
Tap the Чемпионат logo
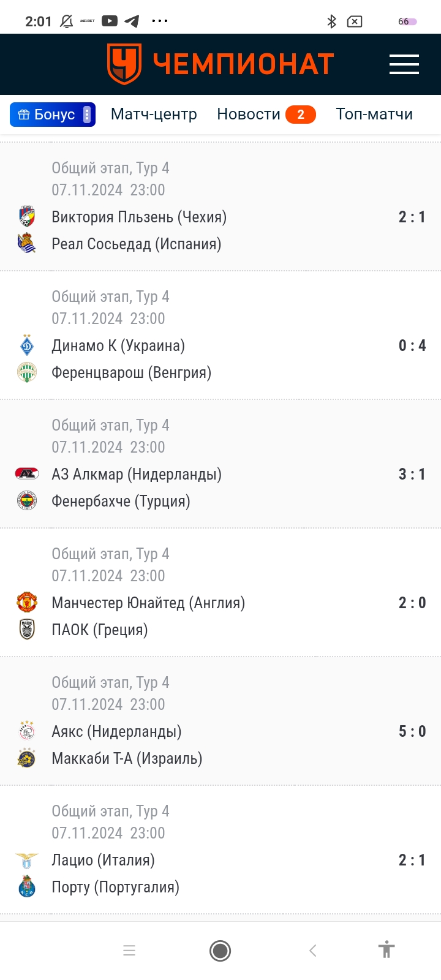221,64
